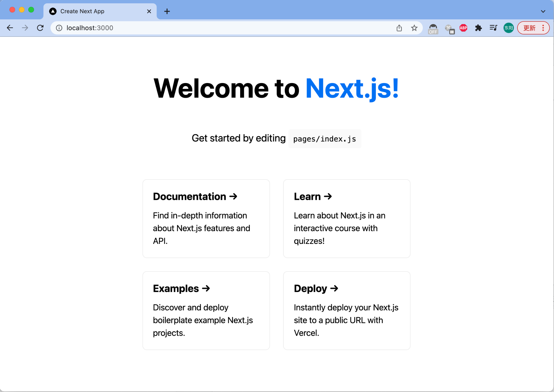Open the Deploy card
This screenshot has height=392, width=554.
(x=347, y=311)
